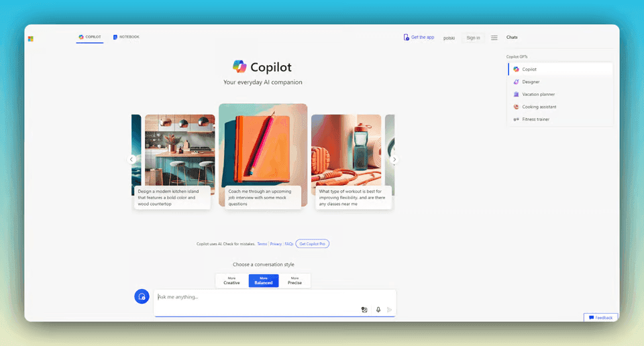The height and width of the screenshot is (346, 644).
Task: Select the More Balanced conversation style
Action: coord(263,280)
